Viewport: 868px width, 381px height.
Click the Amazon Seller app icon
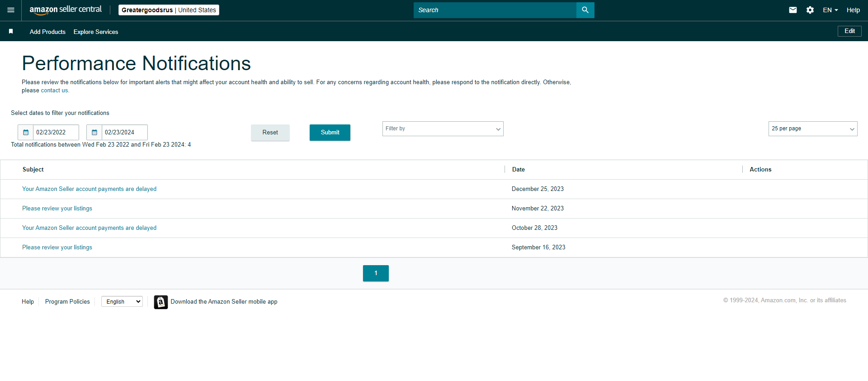(x=160, y=302)
